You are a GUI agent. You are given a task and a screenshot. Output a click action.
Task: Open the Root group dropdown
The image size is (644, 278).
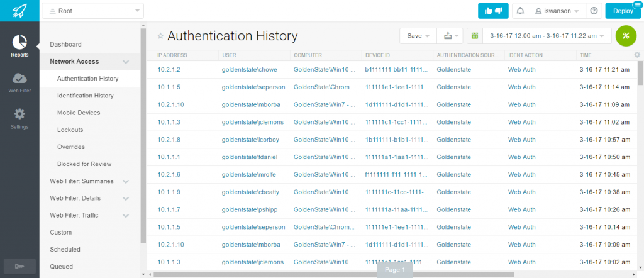tap(93, 11)
